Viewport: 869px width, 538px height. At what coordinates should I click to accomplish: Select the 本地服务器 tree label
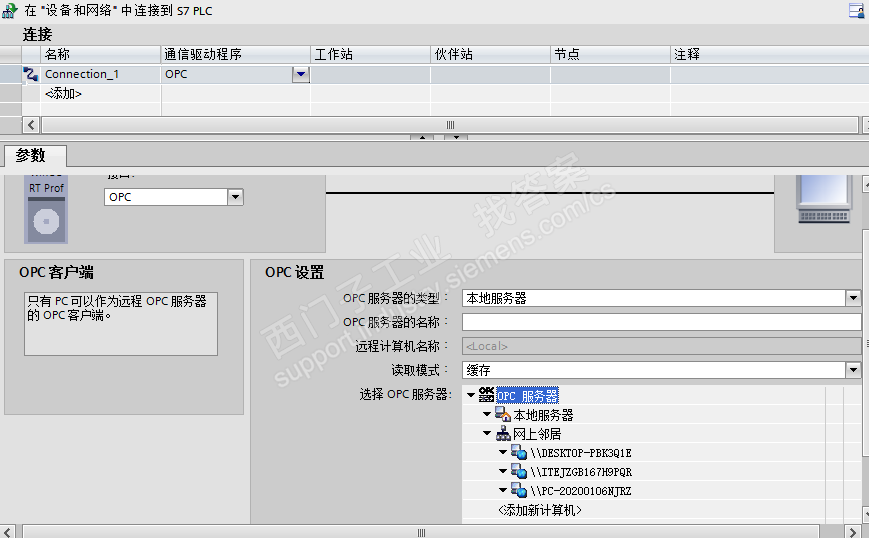(543, 414)
